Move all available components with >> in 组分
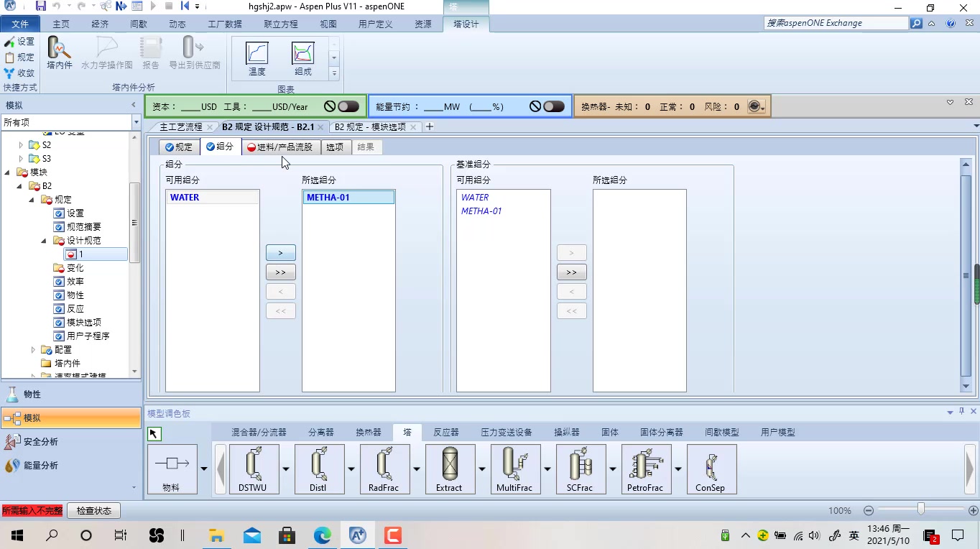This screenshot has width=980, height=549. pyautogui.click(x=281, y=272)
